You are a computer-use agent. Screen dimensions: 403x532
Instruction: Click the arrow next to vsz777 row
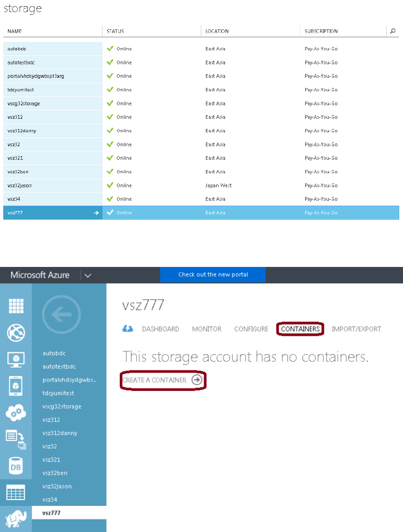[x=96, y=213]
